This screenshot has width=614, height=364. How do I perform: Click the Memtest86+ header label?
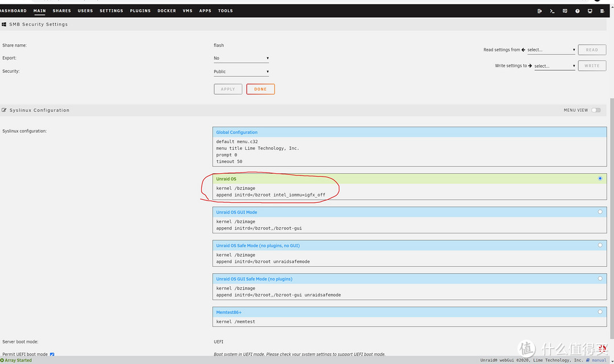point(229,312)
